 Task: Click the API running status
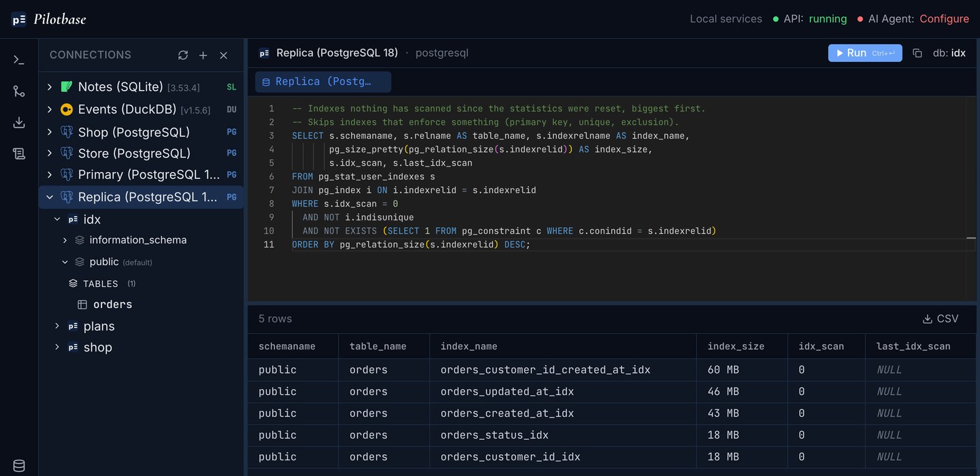(x=828, y=19)
